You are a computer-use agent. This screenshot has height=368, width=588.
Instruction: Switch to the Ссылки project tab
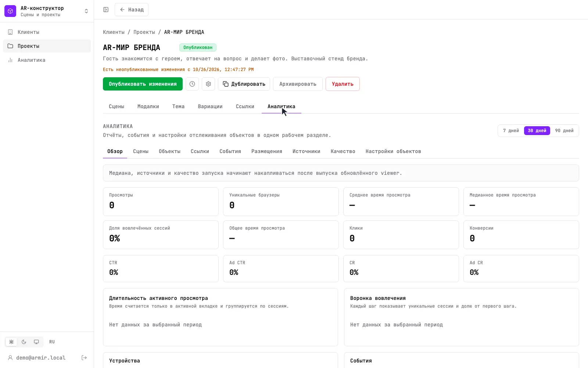[245, 106]
